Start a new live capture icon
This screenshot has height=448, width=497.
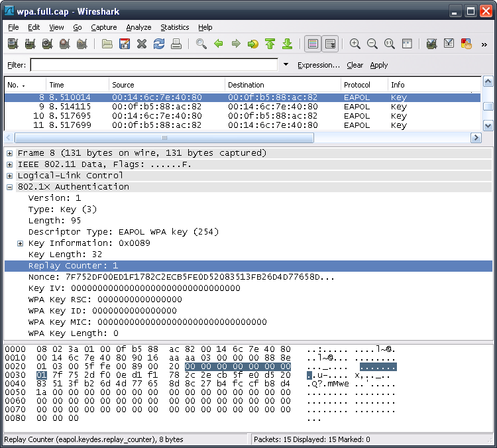[47, 44]
